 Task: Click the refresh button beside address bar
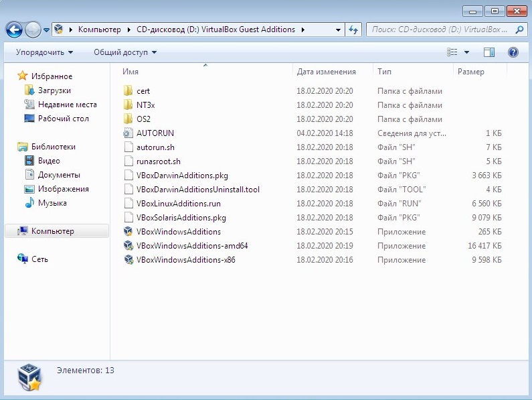pyautogui.click(x=355, y=29)
